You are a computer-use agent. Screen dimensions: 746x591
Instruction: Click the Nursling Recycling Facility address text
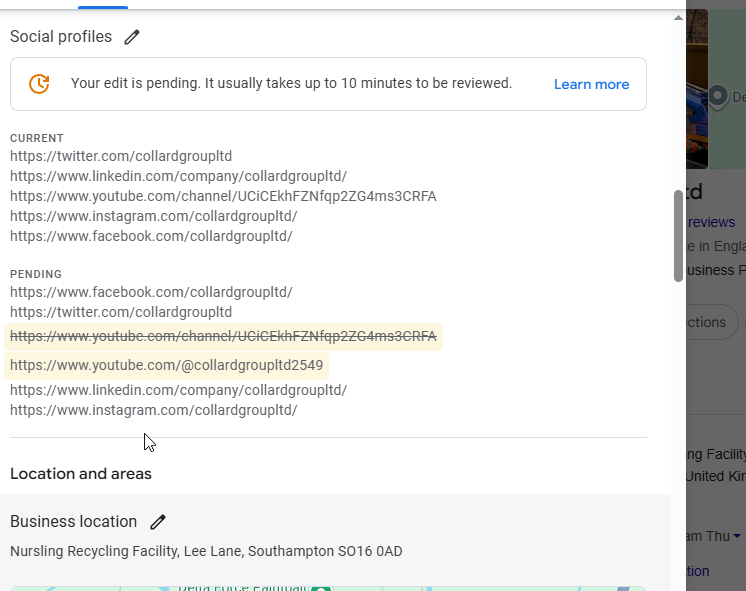coord(206,551)
